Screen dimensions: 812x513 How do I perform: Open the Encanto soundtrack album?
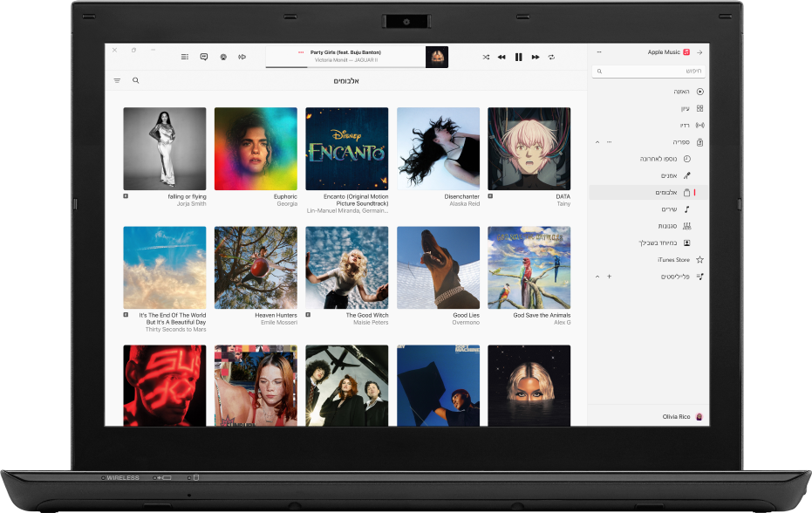point(346,148)
